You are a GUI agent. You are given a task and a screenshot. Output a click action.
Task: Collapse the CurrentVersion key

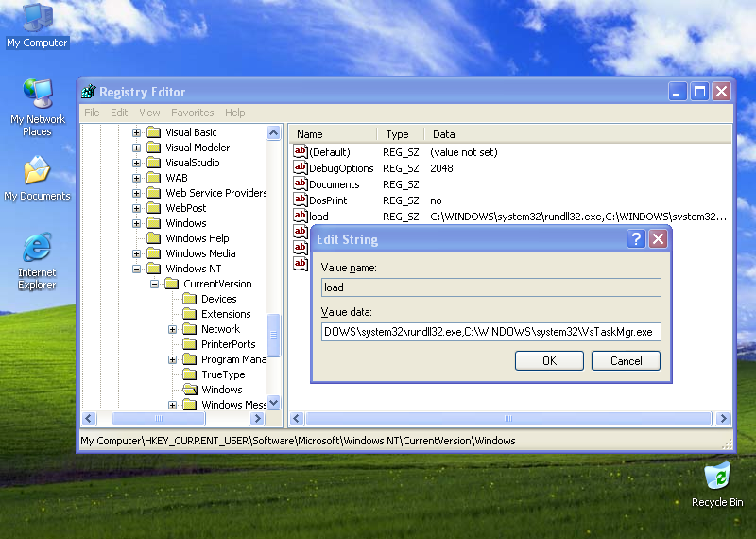[x=154, y=284]
